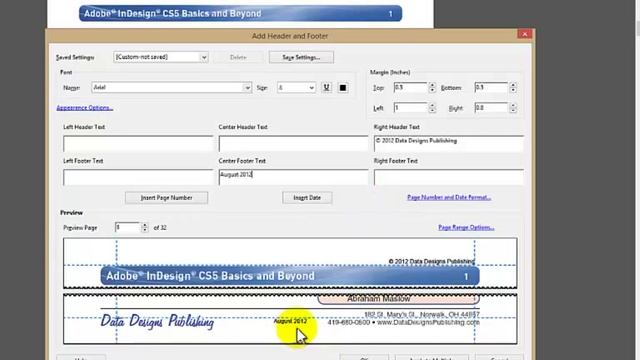Open the black font color swatch

(343, 87)
